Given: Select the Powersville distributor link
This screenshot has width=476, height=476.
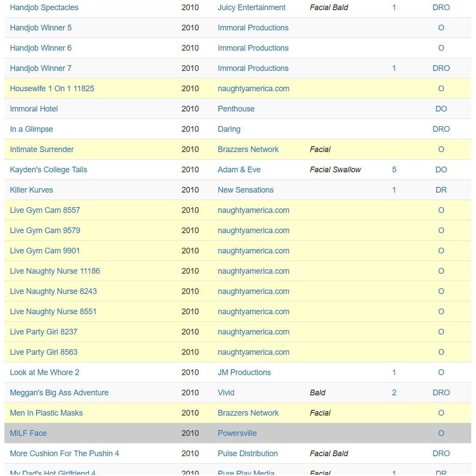Looking at the screenshot, I should (237, 433).
